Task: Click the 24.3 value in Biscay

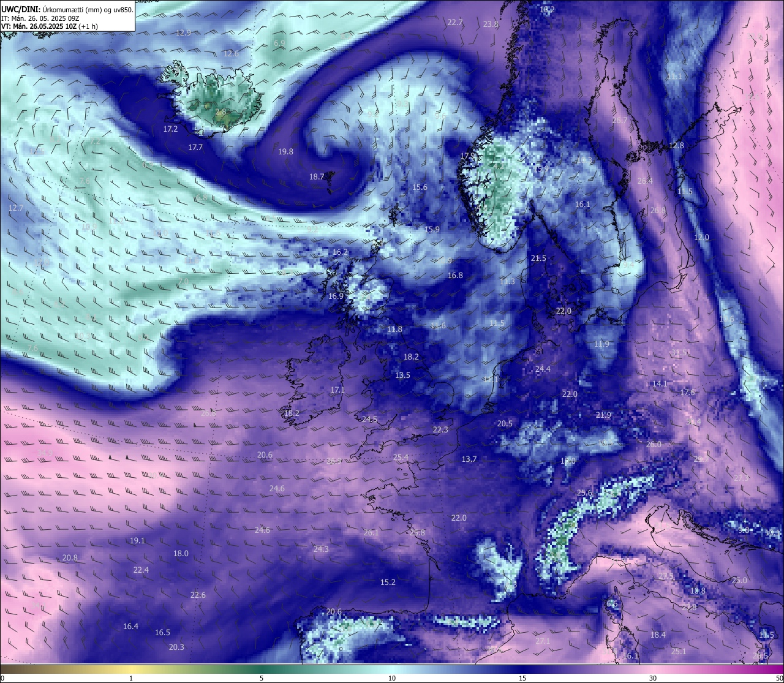Action: point(321,549)
